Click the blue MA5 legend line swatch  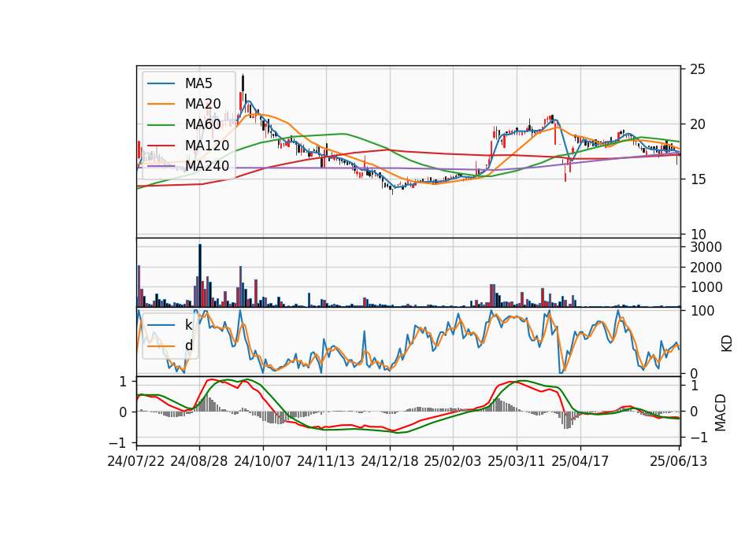(161, 83)
